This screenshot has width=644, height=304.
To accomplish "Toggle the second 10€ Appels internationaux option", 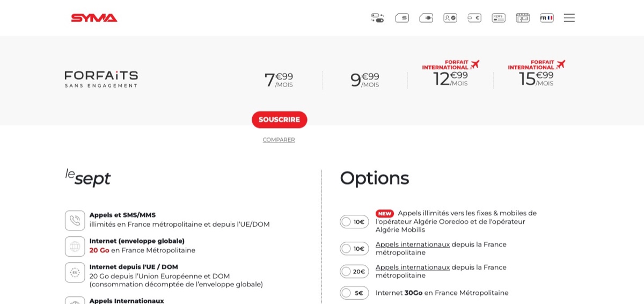I will tap(354, 249).
